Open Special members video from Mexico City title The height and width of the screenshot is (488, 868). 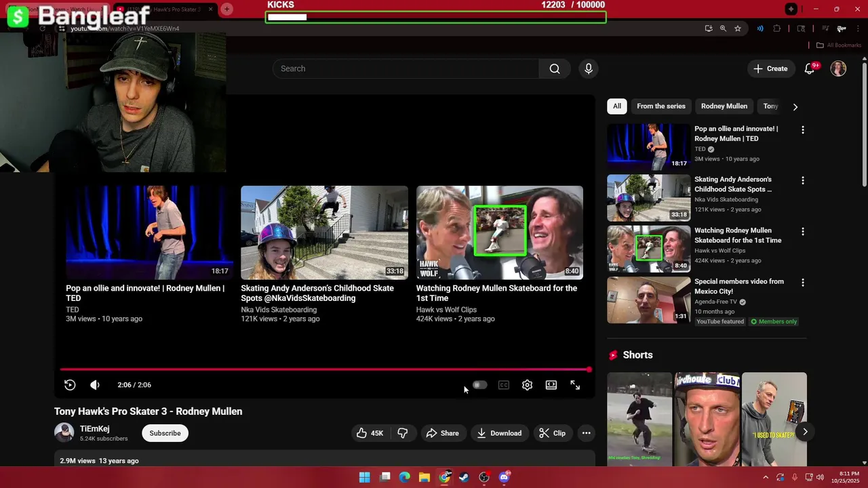[739, 286]
